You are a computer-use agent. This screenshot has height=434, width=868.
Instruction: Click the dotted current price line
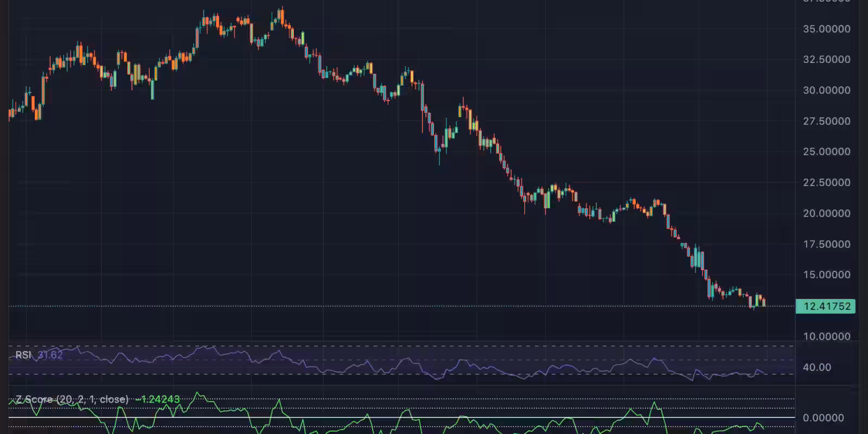click(x=380, y=306)
